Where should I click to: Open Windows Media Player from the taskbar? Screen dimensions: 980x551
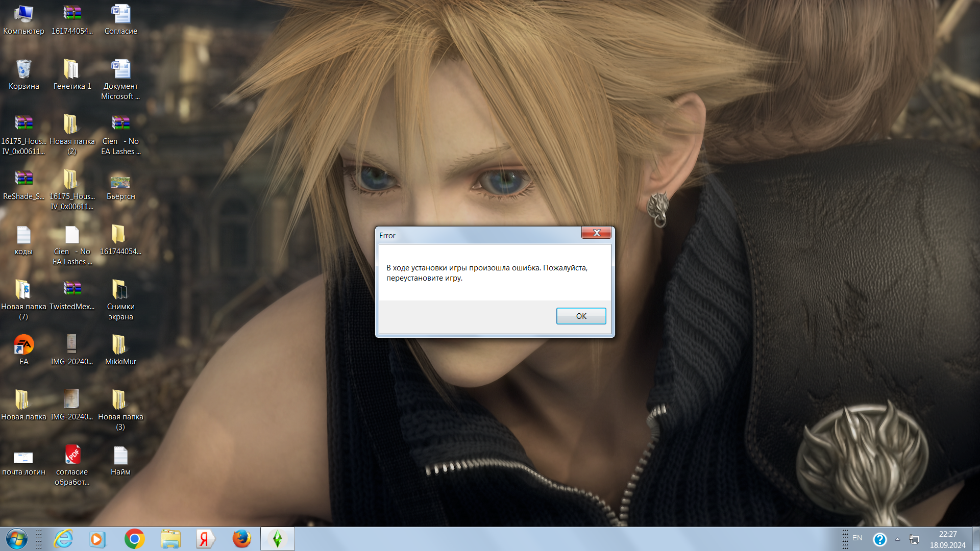click(x=97, y=539)
